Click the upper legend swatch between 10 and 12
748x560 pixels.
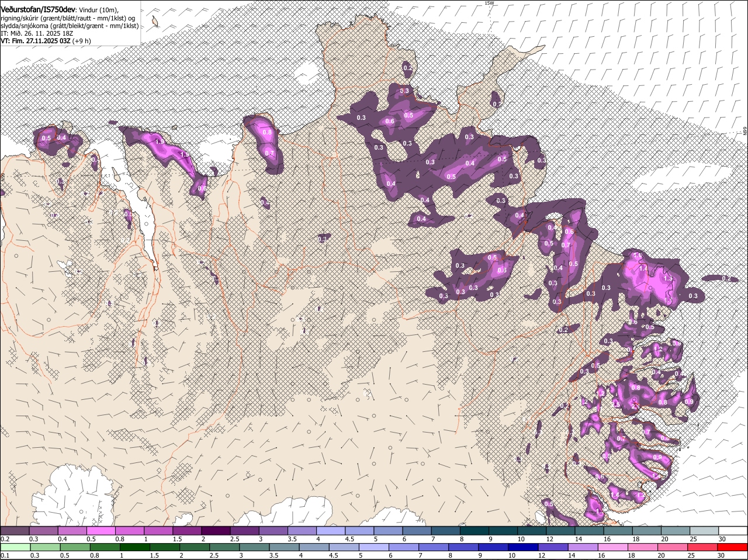pyautogui.click(x=531, y=531)
